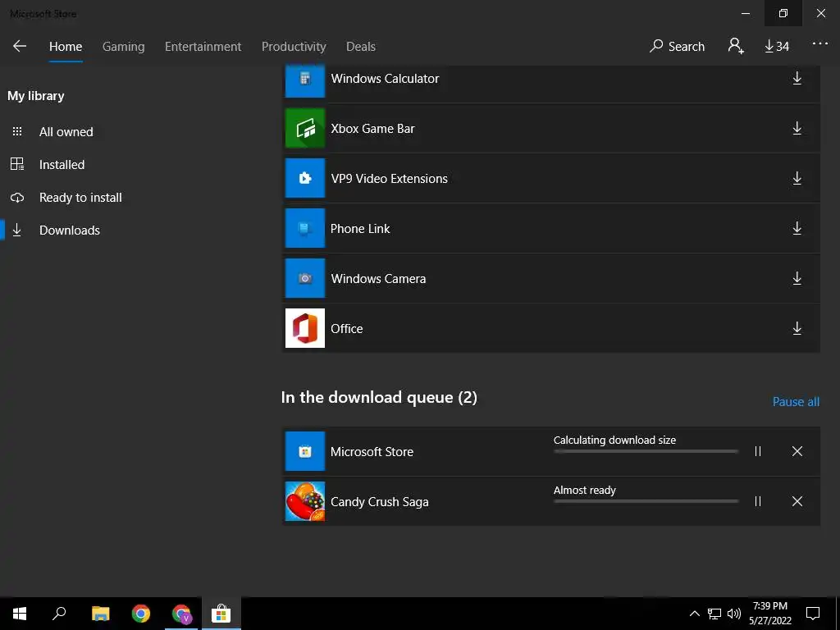Select All owned in My library
This screenshot has width=840, height=630.
[x=66, y=132]
